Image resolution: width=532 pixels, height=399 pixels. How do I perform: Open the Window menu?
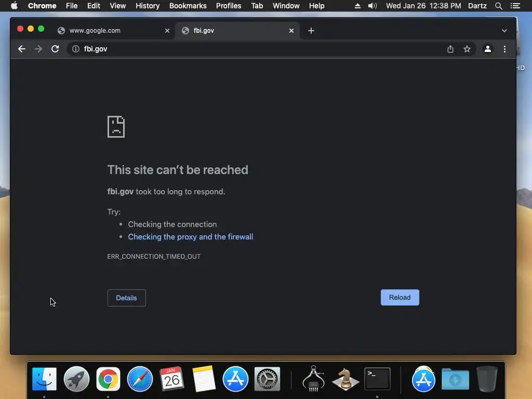coord(286,6)
